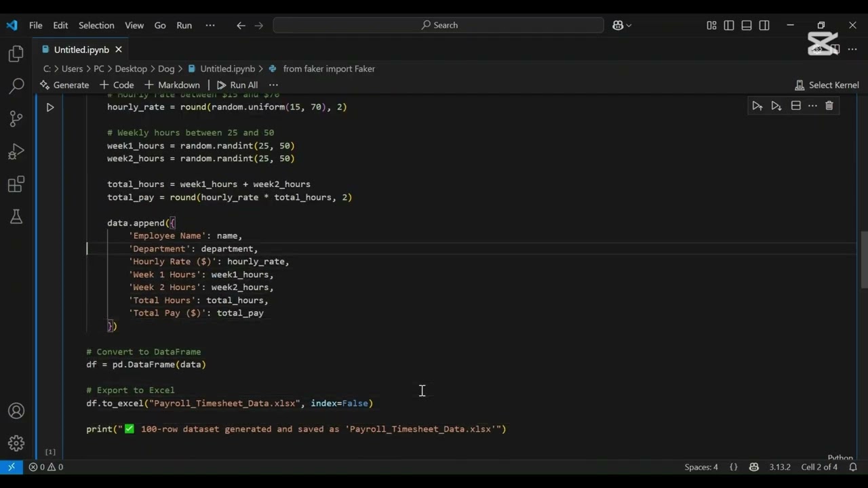Screen dimensions: 868x488
Task: Click the Generate button
Action: (64, 85)
